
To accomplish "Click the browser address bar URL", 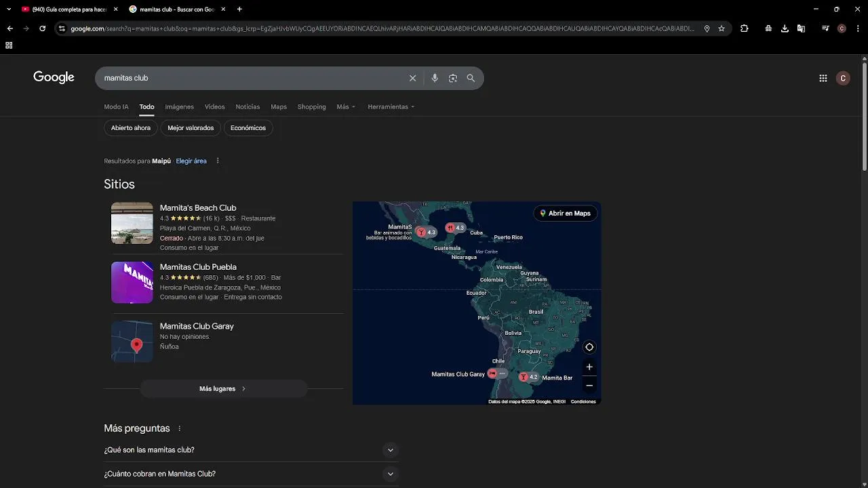I will click(x=382, y=28).
